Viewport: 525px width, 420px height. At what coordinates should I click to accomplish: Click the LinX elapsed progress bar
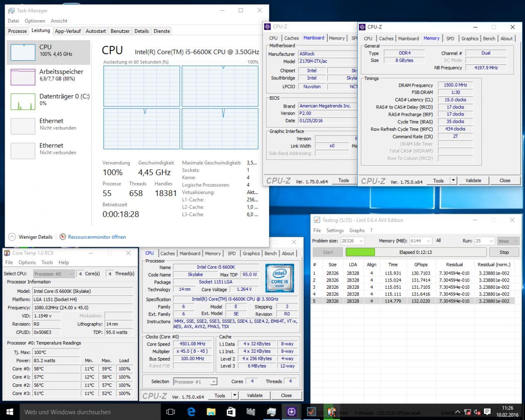tap(415, 252)
